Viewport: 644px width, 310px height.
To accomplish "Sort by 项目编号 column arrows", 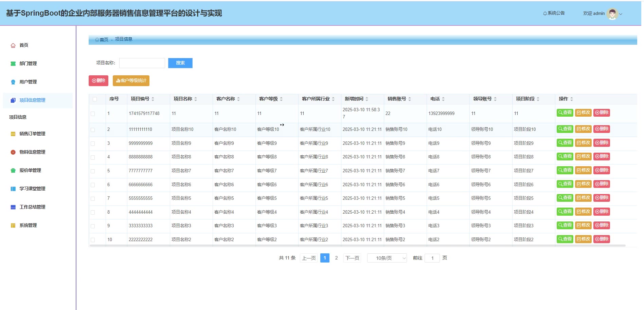I will point(153,99).
